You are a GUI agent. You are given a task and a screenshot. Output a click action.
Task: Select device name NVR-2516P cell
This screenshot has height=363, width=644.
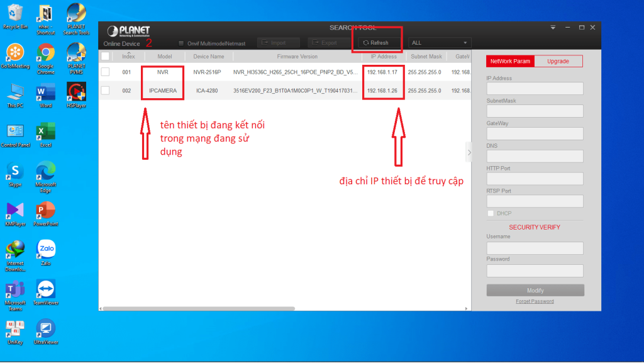[x=207, y=72]
